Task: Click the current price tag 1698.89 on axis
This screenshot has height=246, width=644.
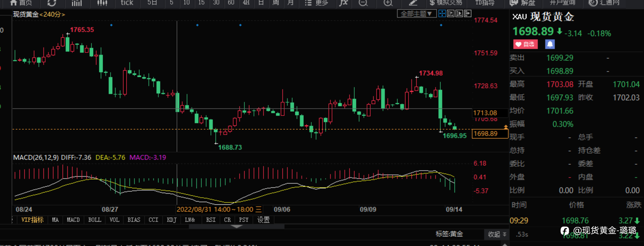Action: click(x=490, y=134)
